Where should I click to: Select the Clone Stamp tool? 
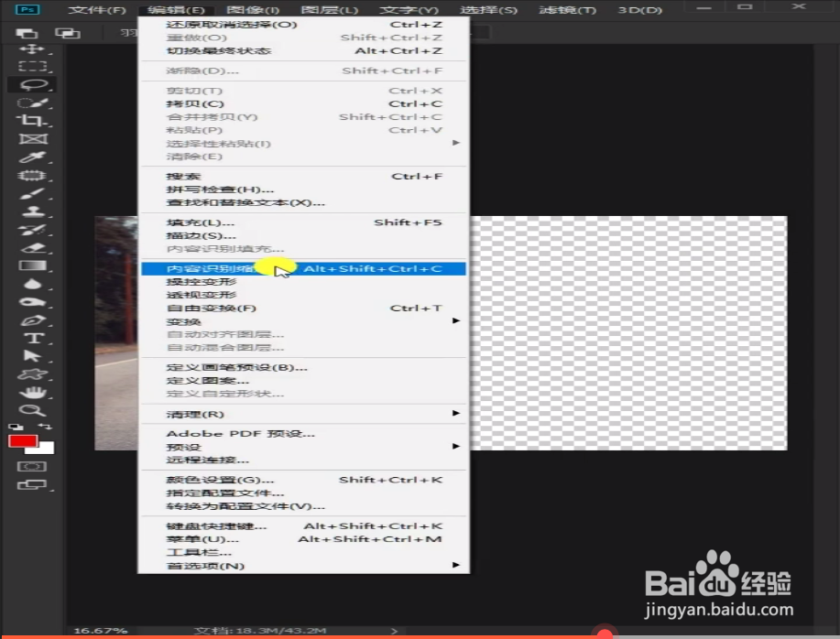click(33, 211)
